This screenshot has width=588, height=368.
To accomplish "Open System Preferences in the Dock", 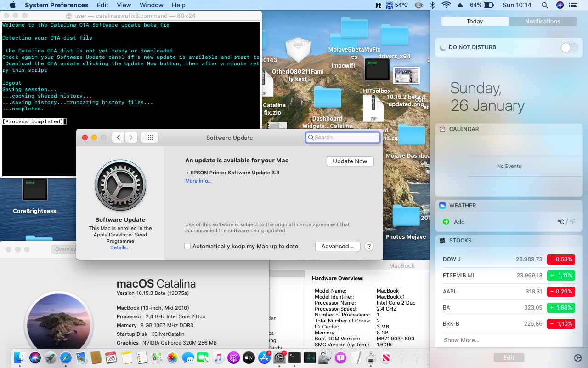I will (279, 357).
